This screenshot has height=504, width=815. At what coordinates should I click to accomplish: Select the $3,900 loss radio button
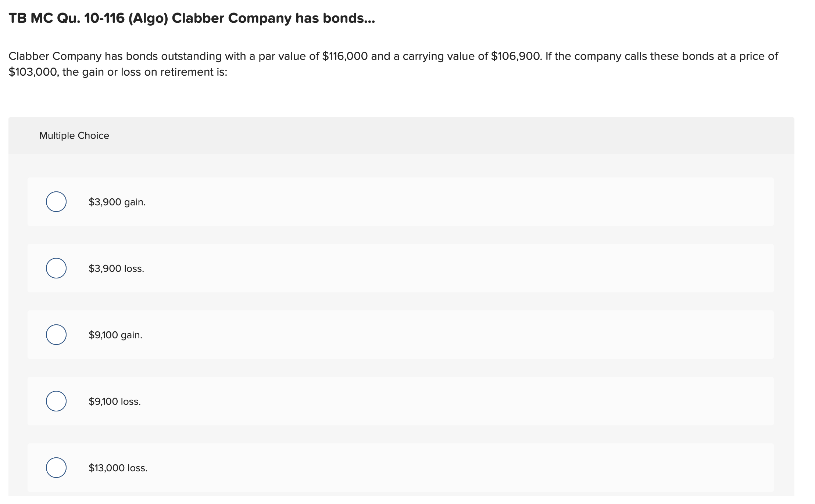[57, 268]
